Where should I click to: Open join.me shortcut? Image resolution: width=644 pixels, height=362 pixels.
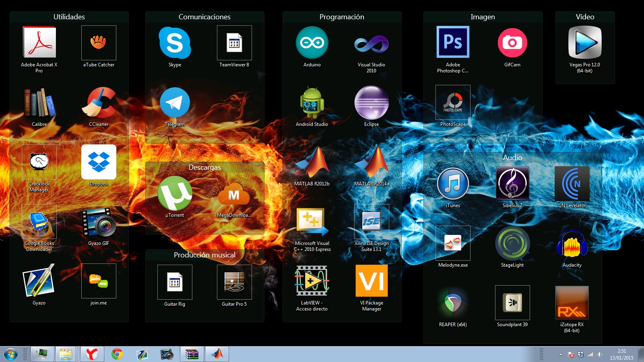pyautogui.click(x=99, y=281)
